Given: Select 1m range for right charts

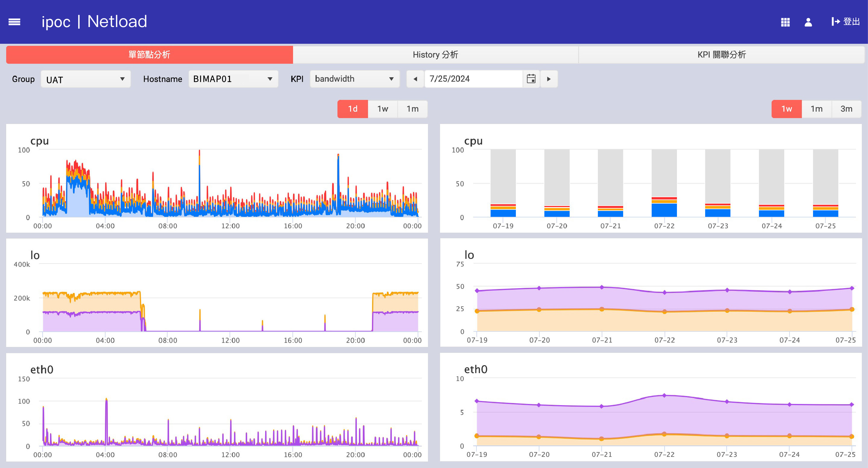Looking at the screenshot, I should pyautogui.click(x=817, y=109).
